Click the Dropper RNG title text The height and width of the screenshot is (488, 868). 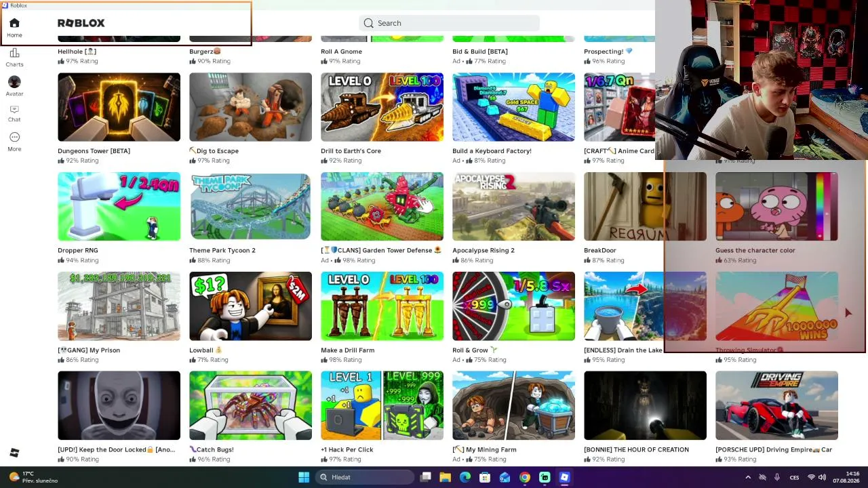point(78,251)
